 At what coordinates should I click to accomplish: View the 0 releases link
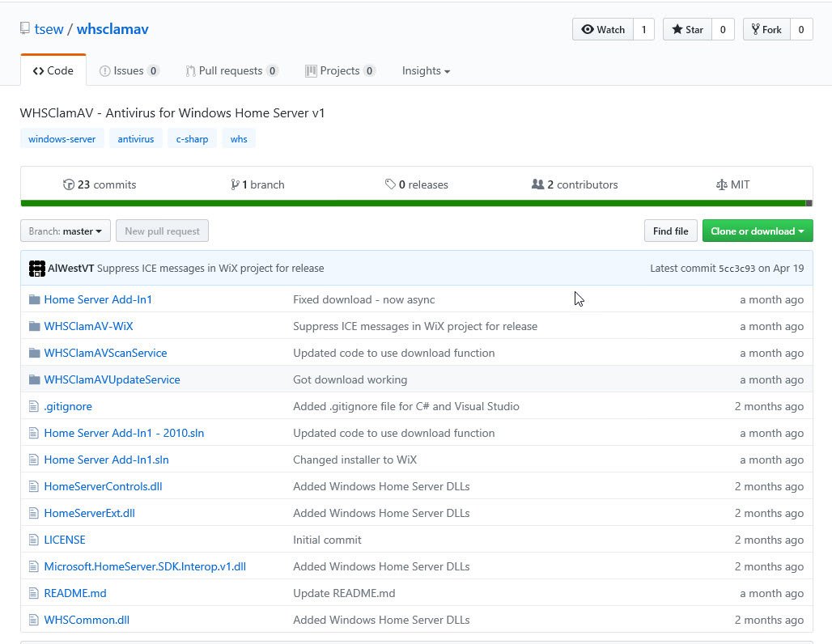(x=417, y=184)
